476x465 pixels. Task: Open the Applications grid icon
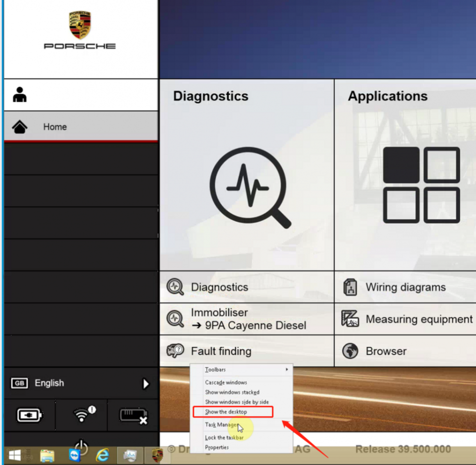(x=421, y=185)
